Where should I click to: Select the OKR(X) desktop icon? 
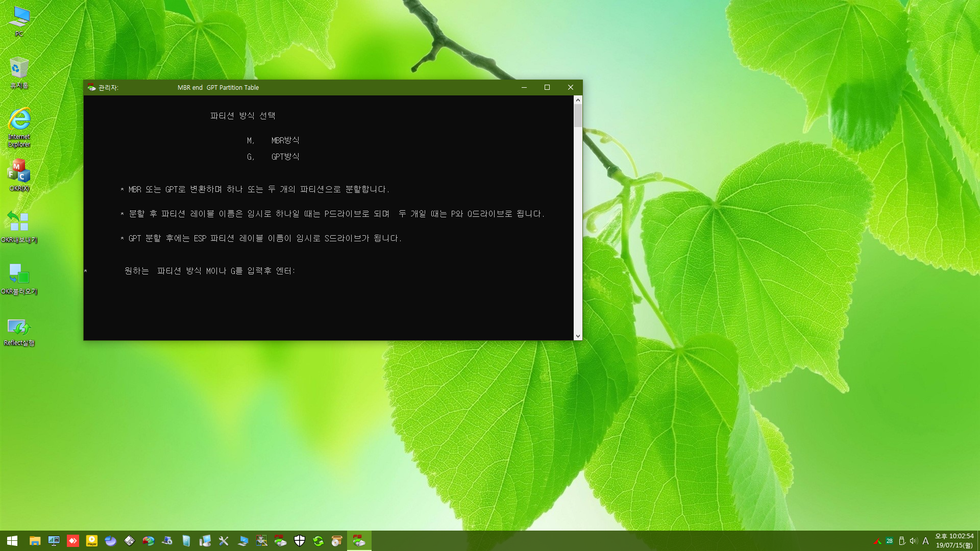(19, 175)
